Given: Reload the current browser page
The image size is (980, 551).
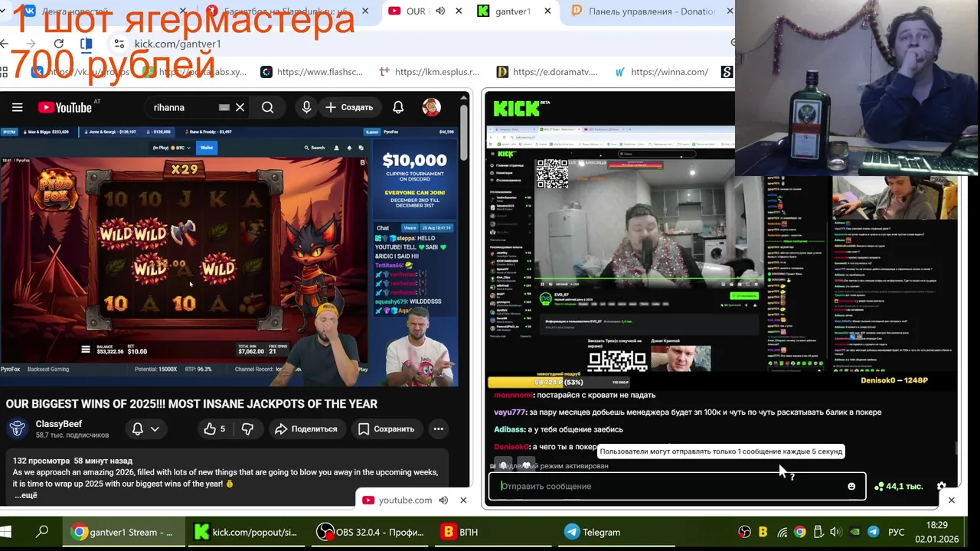Looking at the screenshot, I should pos(59,44).
